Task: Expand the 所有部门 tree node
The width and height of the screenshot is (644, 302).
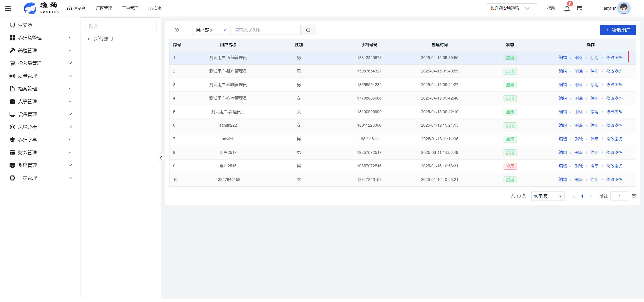Action: [89, 39]
